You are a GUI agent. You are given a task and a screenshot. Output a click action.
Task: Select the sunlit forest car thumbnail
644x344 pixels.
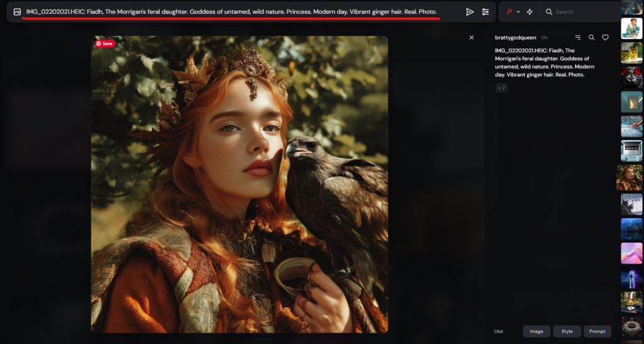click(631, 302)
